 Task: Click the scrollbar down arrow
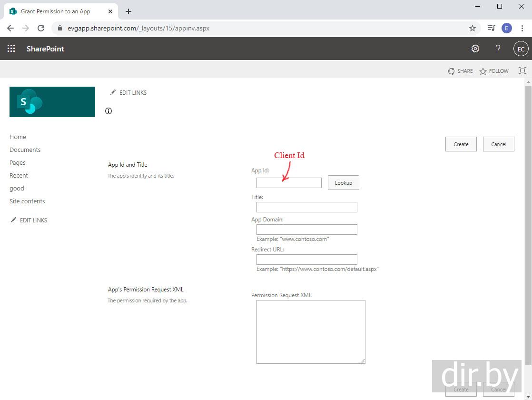click(528, 397)
